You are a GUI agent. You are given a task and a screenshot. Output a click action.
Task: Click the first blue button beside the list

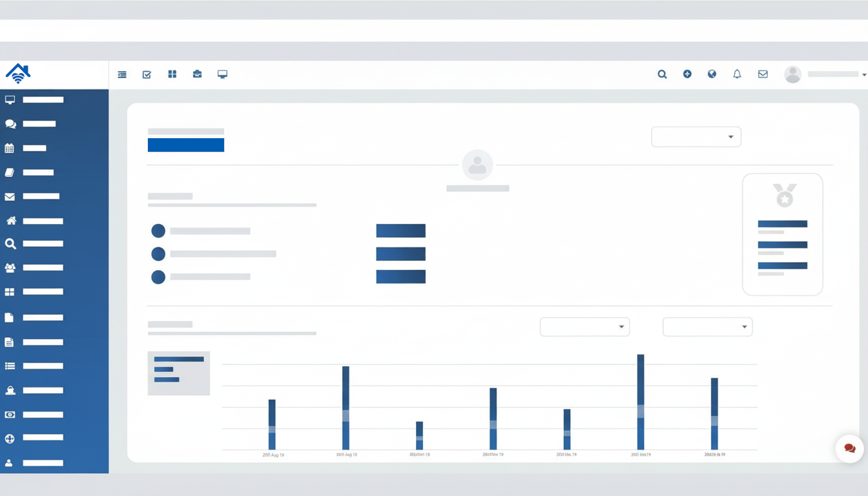click(400, 231)
